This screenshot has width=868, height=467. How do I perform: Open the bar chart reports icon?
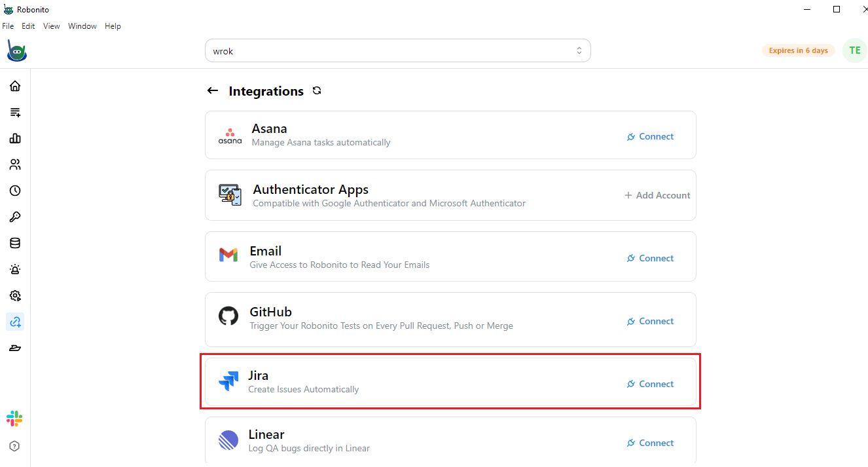[14, 138]
